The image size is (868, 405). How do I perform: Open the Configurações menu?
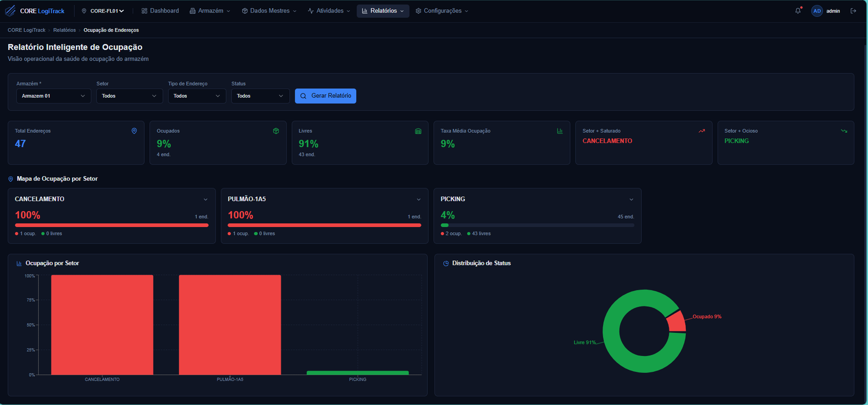[442, 11]
